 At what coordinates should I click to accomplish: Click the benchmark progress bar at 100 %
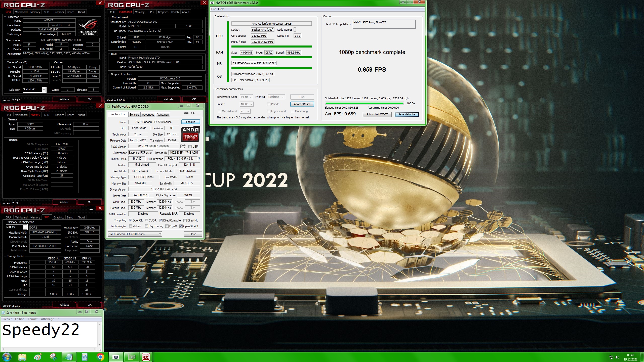point(364,103)
